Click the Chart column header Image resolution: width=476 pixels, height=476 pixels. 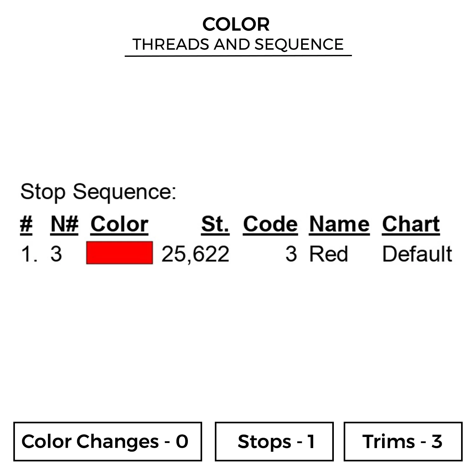[411, 224]
